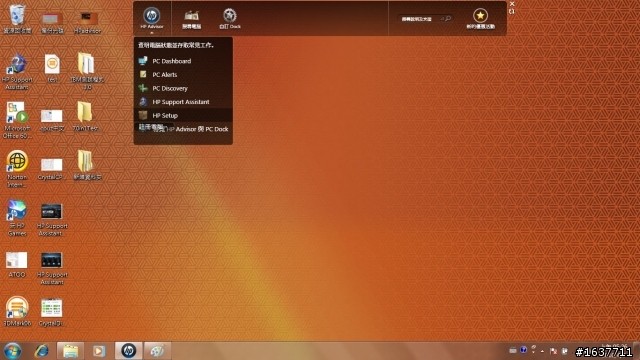
Task: Select the IBM folder on the desktop
Action: click(87, 71)
